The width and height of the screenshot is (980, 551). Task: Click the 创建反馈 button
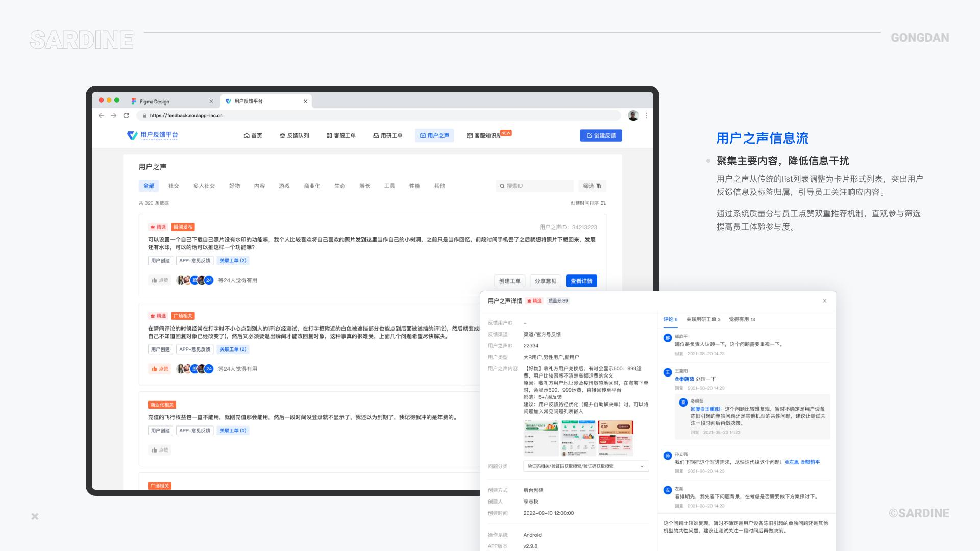pyautogui.click(x=601, y=136)
